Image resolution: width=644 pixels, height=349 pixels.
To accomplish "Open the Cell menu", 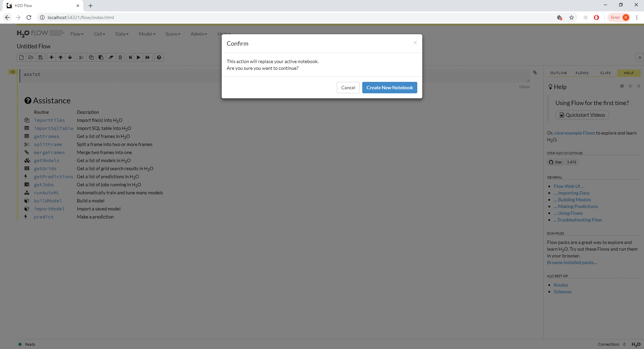I will pyautogui.click(x=99, y=34).
